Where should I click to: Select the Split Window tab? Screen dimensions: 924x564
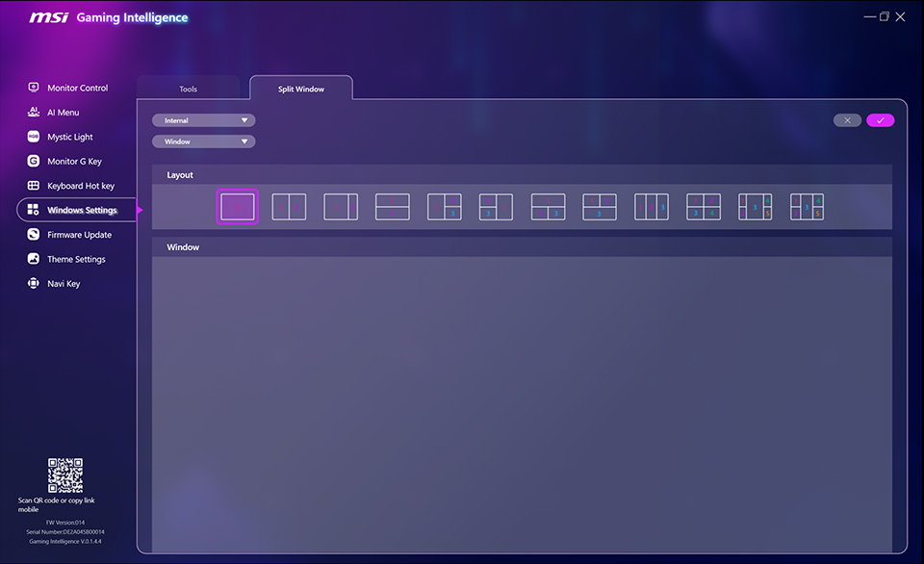300,88
